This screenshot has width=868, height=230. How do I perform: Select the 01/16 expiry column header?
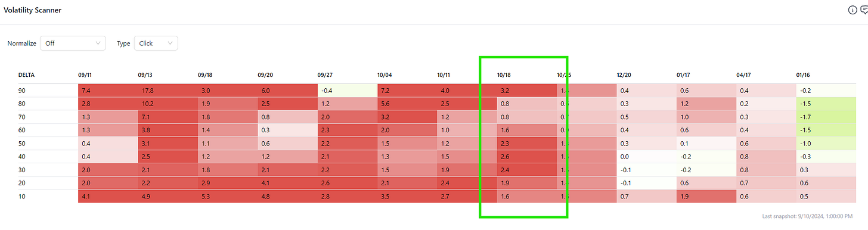(804, 75)
